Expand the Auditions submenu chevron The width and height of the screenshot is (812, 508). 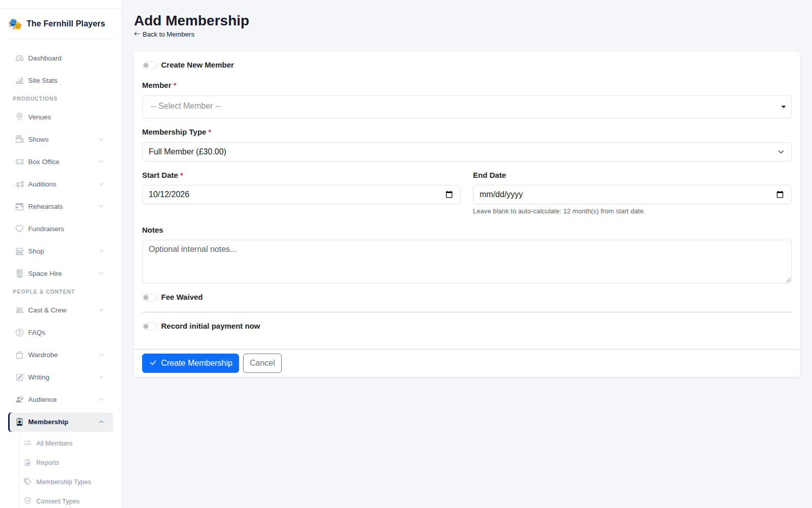tap(101, 184)
